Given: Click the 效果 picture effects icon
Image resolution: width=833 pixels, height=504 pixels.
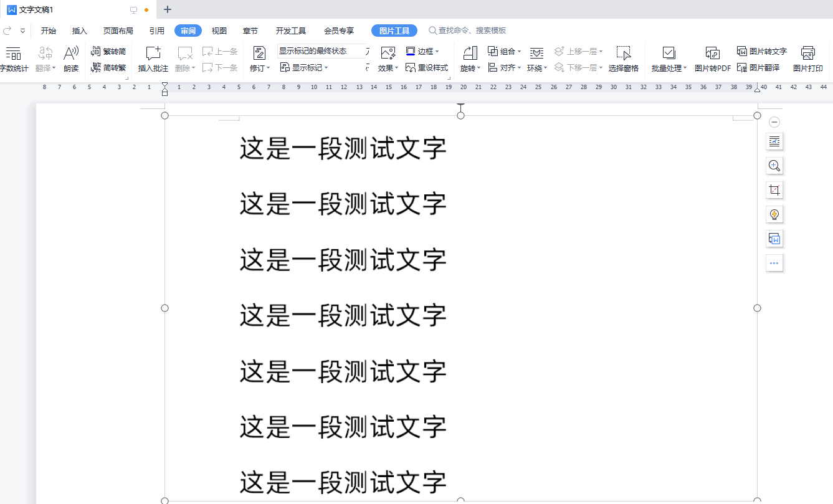Looking at the screenshot, I should [x=388, y=54].
